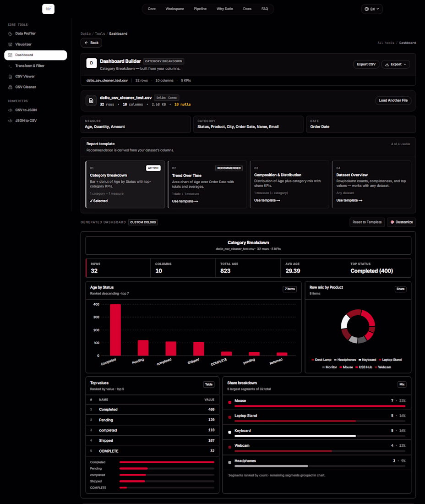
Task: Click the JSON to CSV code icon
Action: (10, 121)
